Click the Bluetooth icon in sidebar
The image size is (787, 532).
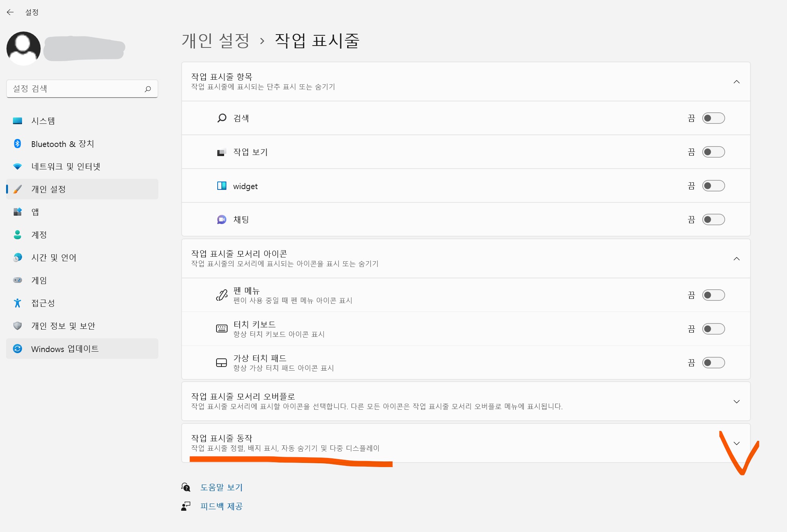(17, 144)
